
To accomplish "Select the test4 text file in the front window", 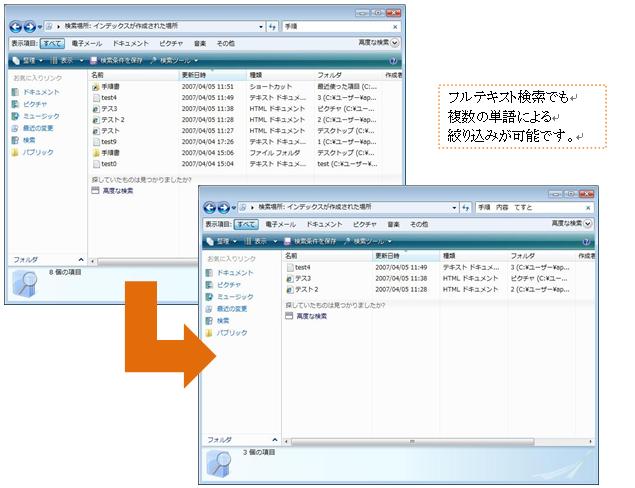I will [x=303, y=267].
